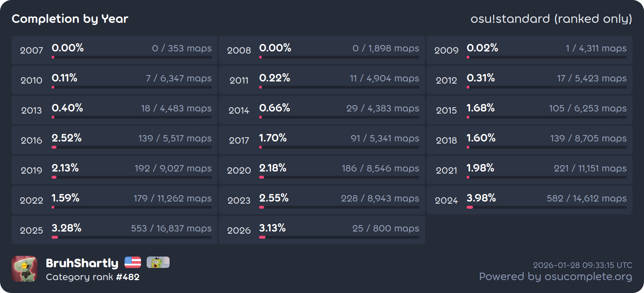The width and height of the screenshot is (644, 293).
Task: Click the 2023 completion progress bar
Action: 339,207
